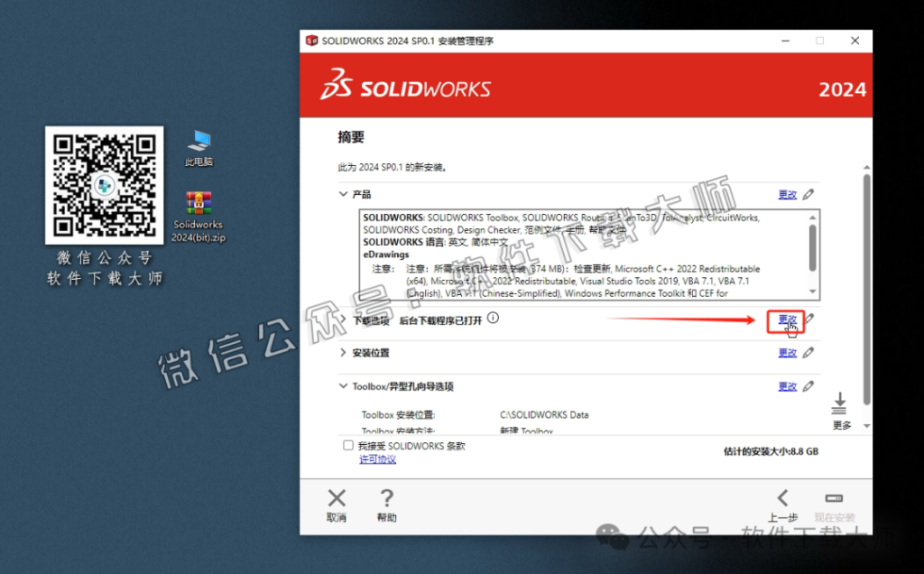Click the pencil edit icon for 安装位置
The width and height of the screenshot is (924, 574).
pos(808,352)
